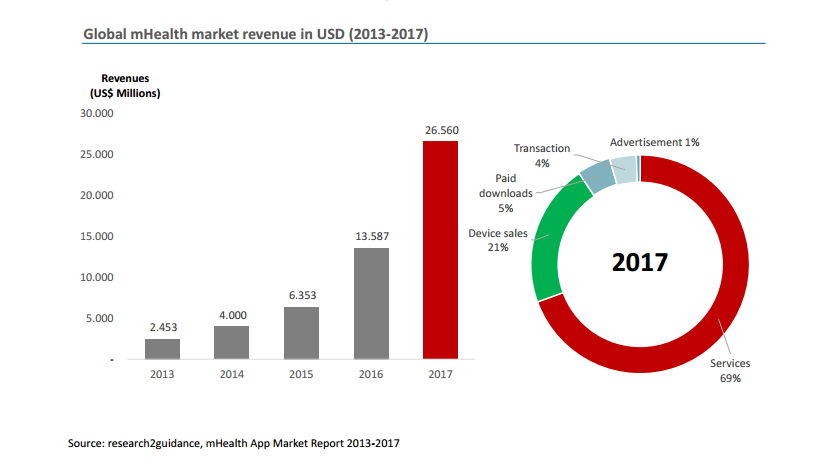Click the gray 2015 bar
Image resolution: width=833 pixels, height=473 pixels.
[x=301, y=332]
